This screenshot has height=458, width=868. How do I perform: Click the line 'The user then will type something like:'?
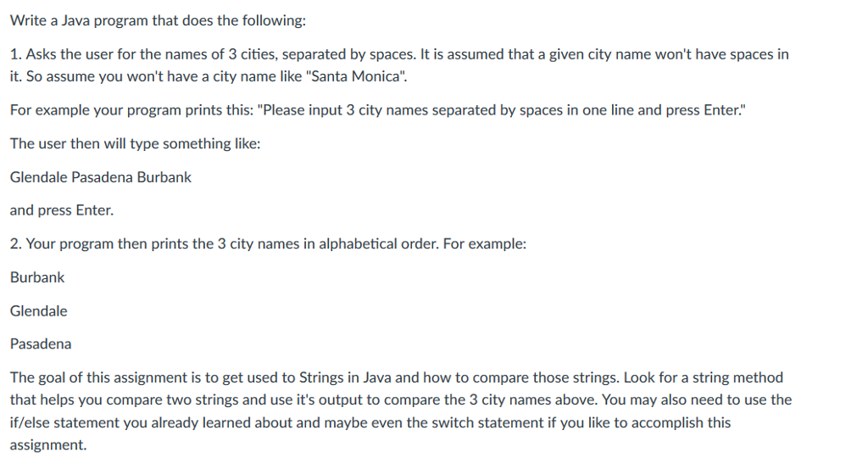click(x=135, y=143)
